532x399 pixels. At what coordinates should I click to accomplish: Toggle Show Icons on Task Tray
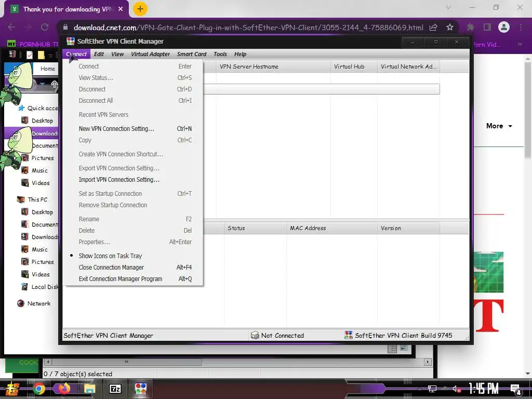click(135, 256)
